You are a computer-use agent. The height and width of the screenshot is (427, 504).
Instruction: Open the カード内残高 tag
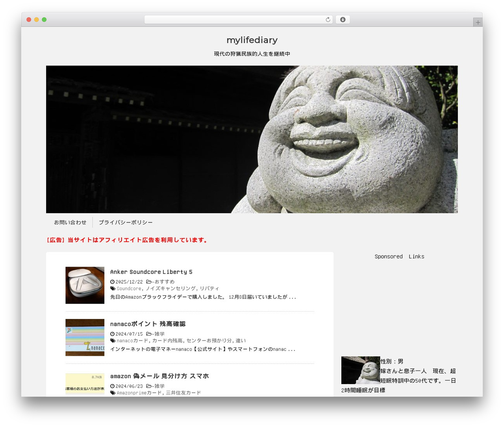(x=167, y=340)
